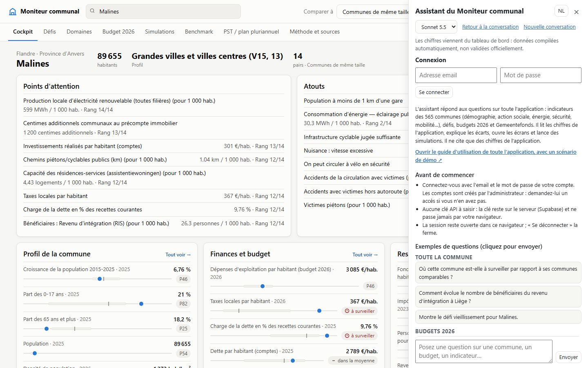Screen dimensions: 588x368
Task: Open the Domaines tab
Action: click(79, 31)
